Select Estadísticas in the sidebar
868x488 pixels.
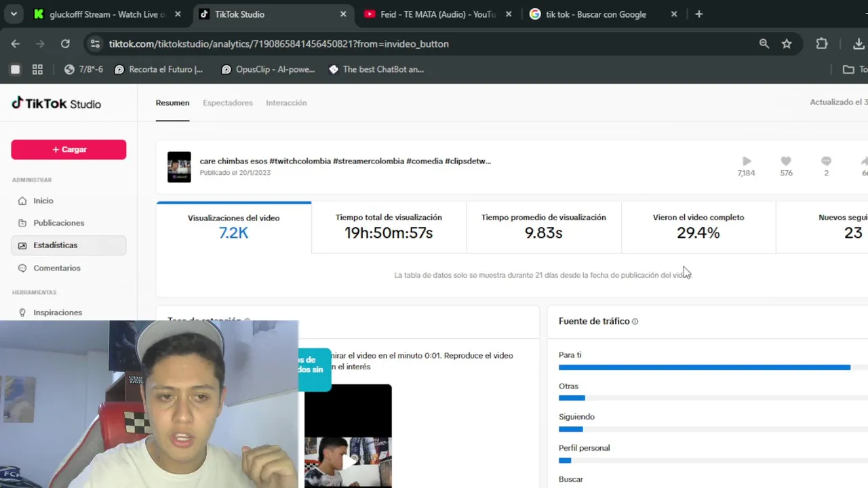tap(68, 245)
